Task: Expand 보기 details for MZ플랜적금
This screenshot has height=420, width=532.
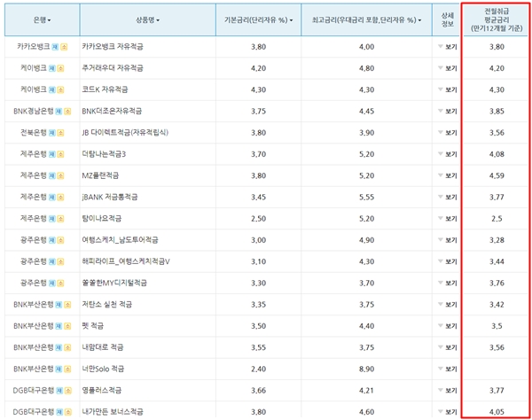Action: (x=448, y=175)
